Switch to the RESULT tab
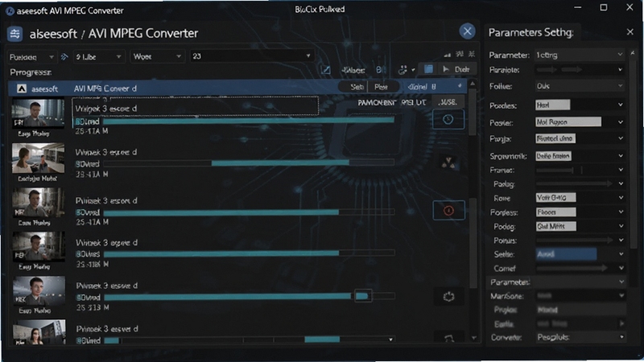644x362 pixels. [414, 103]
